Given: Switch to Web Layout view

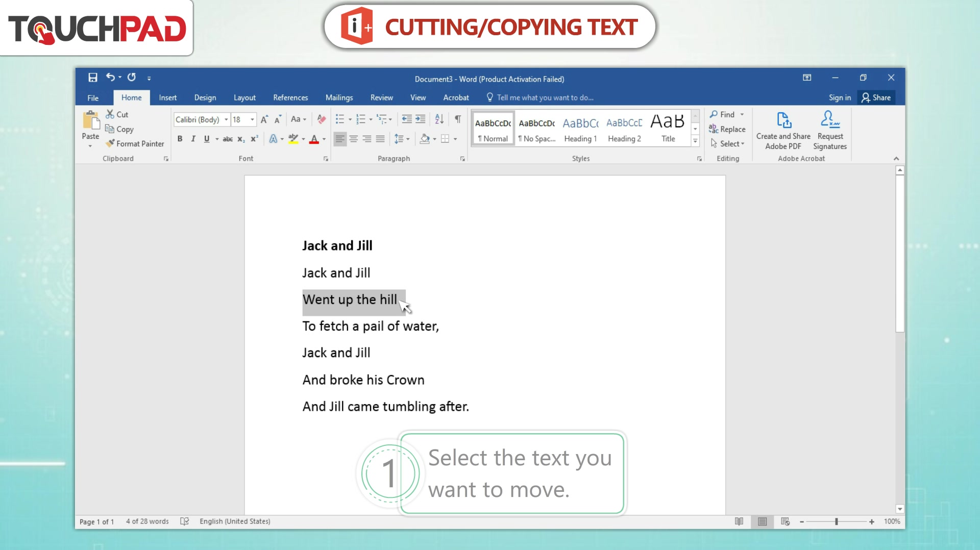Looking at the screenshot, I should (x=785, y=521).
